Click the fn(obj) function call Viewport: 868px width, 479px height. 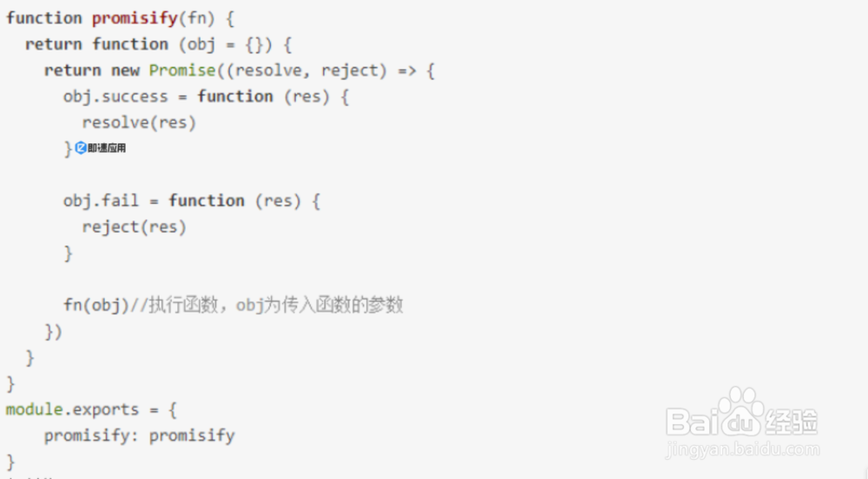95,305
